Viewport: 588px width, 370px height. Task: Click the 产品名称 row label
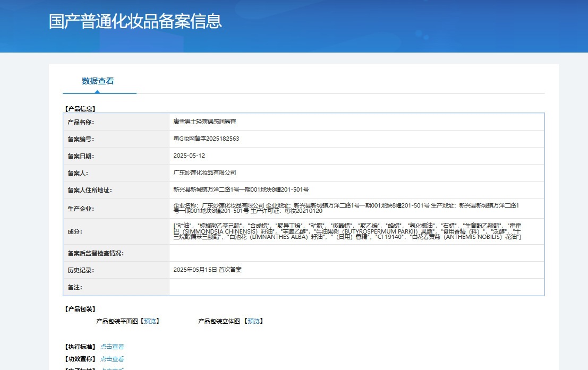[x=81, y=122]
